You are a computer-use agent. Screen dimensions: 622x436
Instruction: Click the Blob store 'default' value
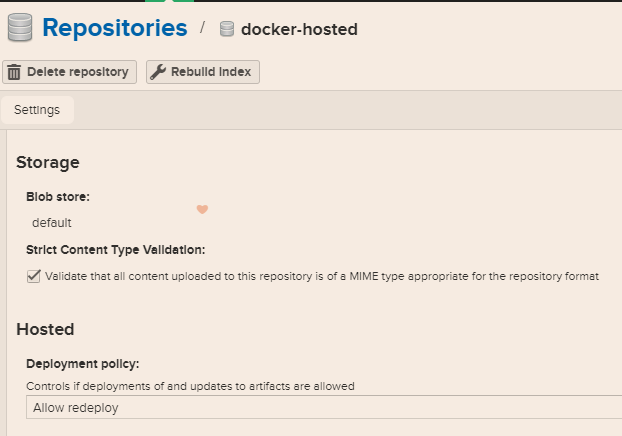click(52, 223)
